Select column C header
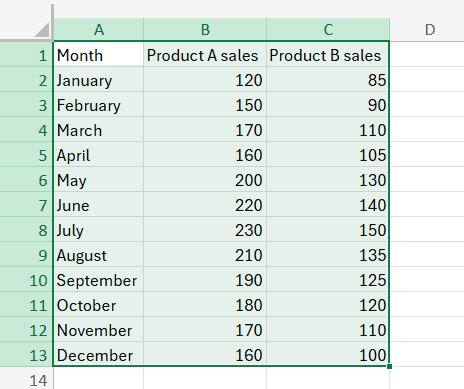464x389 pixels. click(328, 30)
